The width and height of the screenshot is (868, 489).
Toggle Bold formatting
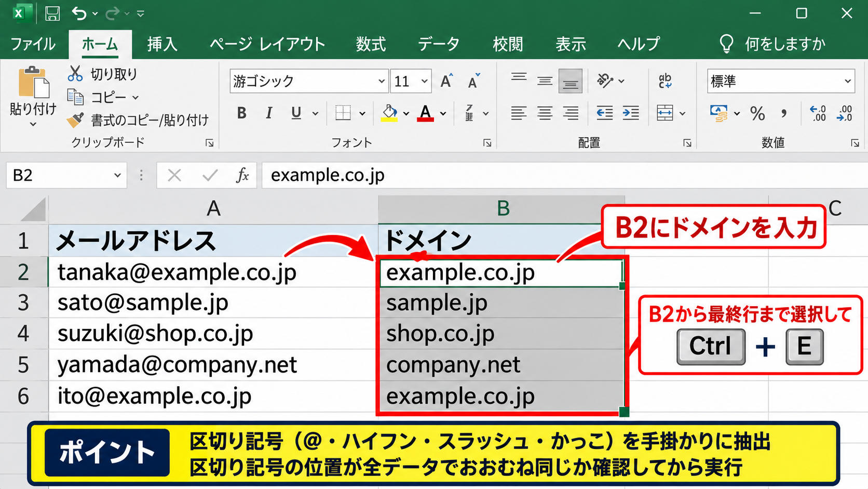coord(242,113)
